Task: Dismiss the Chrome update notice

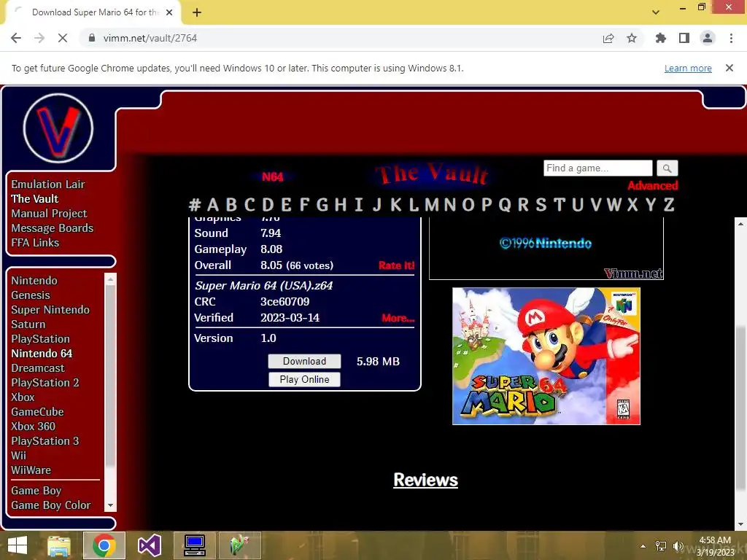Action: (x=729, y=68)
